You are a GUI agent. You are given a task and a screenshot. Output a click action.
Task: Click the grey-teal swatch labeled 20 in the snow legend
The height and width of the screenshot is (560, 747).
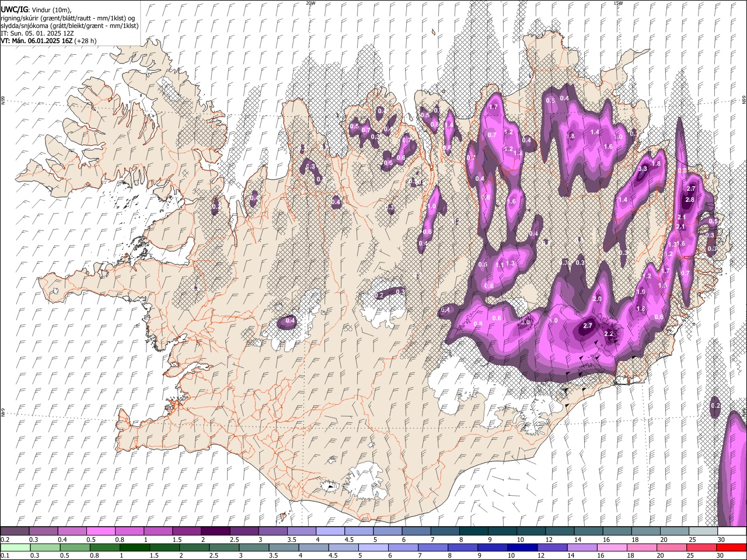[673, 531]
